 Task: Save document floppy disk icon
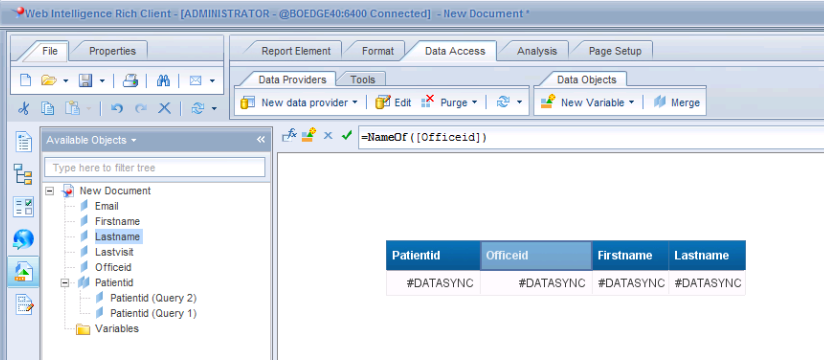85,80
